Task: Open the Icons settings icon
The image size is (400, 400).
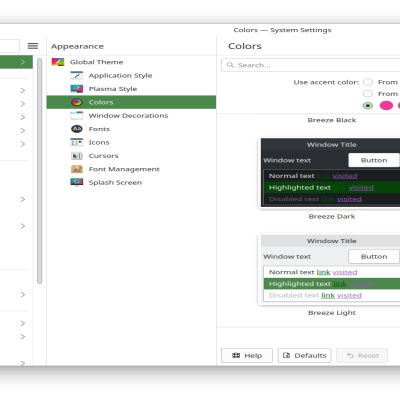Action: (x=77, y=142)
